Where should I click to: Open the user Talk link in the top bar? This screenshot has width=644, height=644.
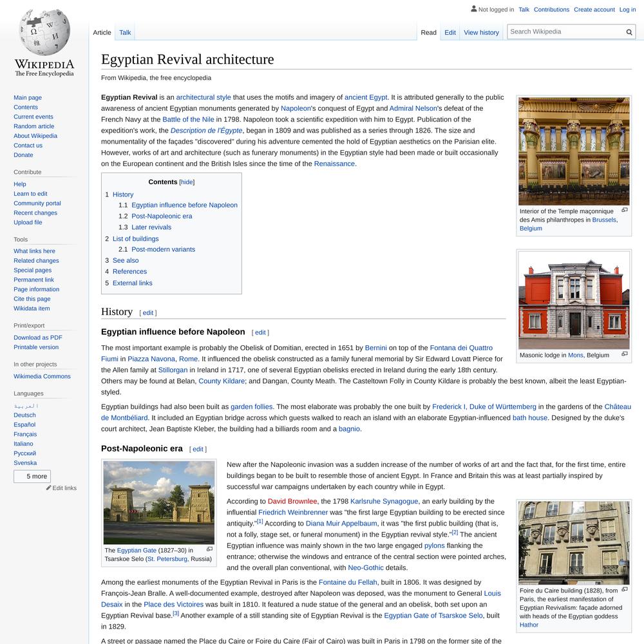tap(524, 10)
